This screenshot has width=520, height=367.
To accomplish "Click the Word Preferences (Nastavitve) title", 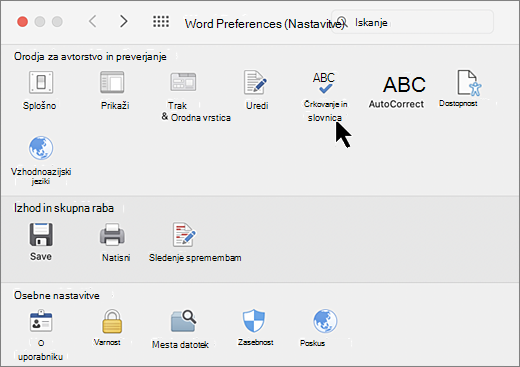I will 265,24.
